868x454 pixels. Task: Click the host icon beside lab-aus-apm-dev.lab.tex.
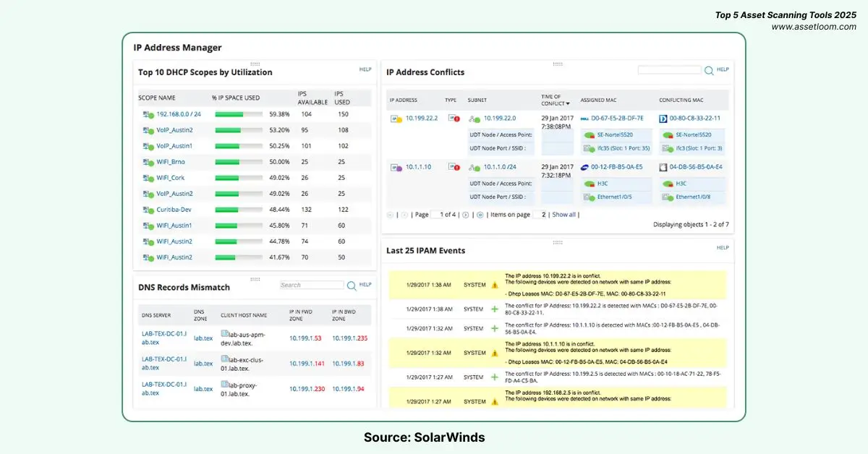225,333
